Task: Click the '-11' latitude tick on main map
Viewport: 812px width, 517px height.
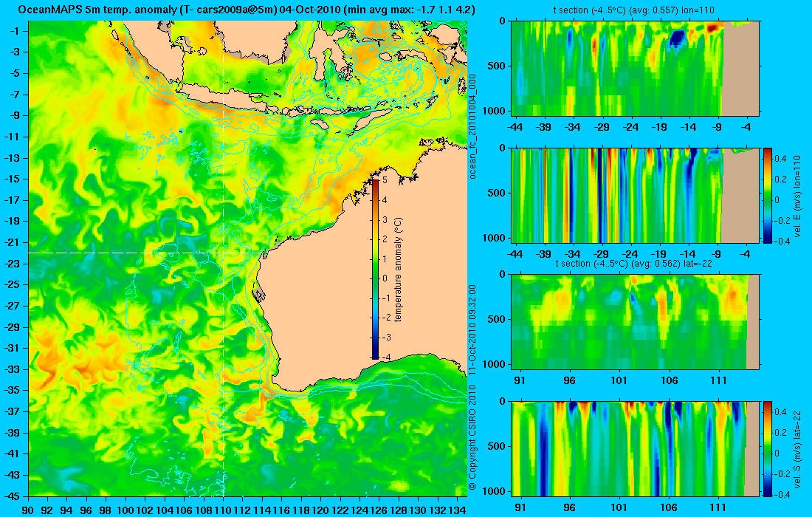Action: pyautogui.click(x=13, y=137)
